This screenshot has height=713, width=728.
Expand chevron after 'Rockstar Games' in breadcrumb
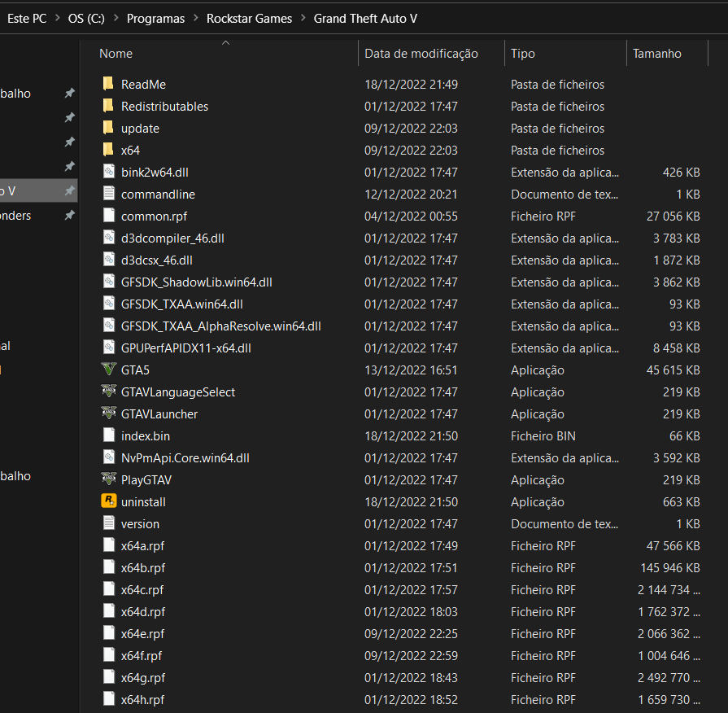click(303, 18)
